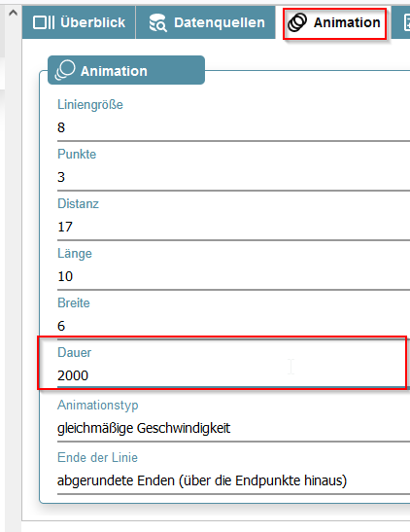Click the Dauer field label
This screenshot has height=532, width=410.
pos(74,352)
